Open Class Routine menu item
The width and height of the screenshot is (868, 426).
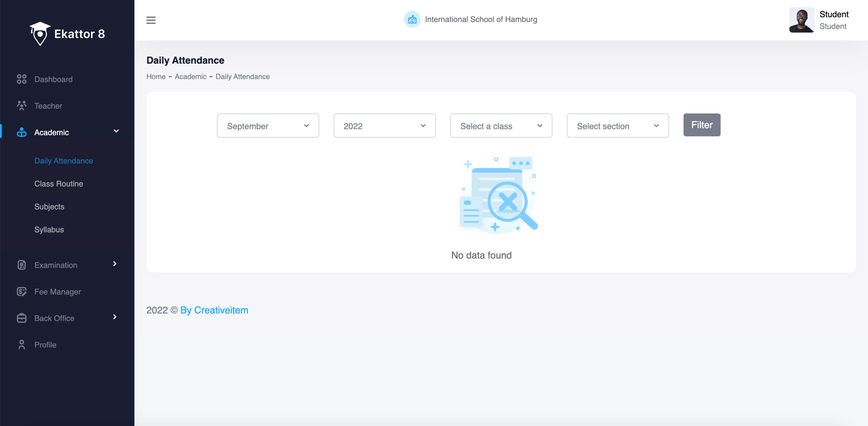tap(58, 184)
